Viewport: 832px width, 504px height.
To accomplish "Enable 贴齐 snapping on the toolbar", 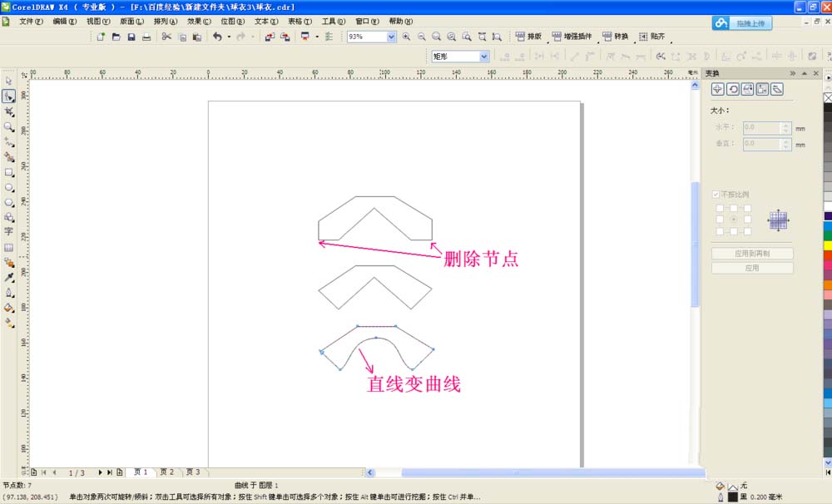I will [652, 36].
